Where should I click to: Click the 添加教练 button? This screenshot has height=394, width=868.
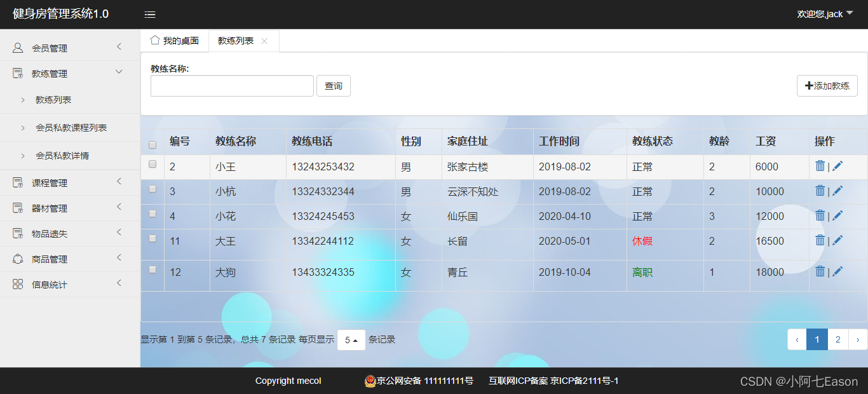827,86
